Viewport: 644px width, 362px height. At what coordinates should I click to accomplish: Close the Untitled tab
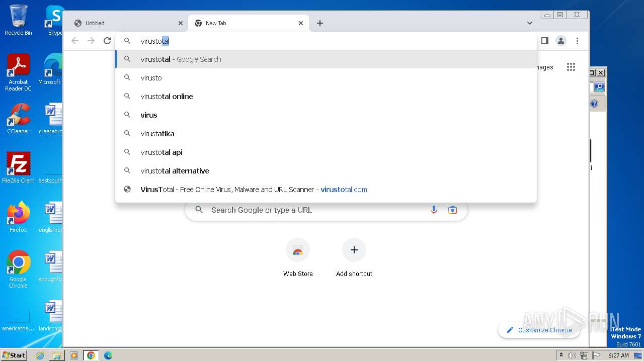coord(181,23)
